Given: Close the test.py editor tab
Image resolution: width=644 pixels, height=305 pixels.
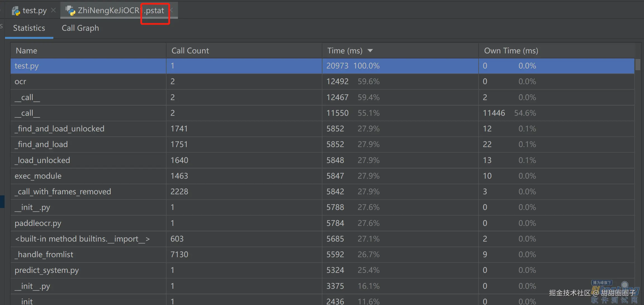Looking at the screenshot, I should (53, 10).
